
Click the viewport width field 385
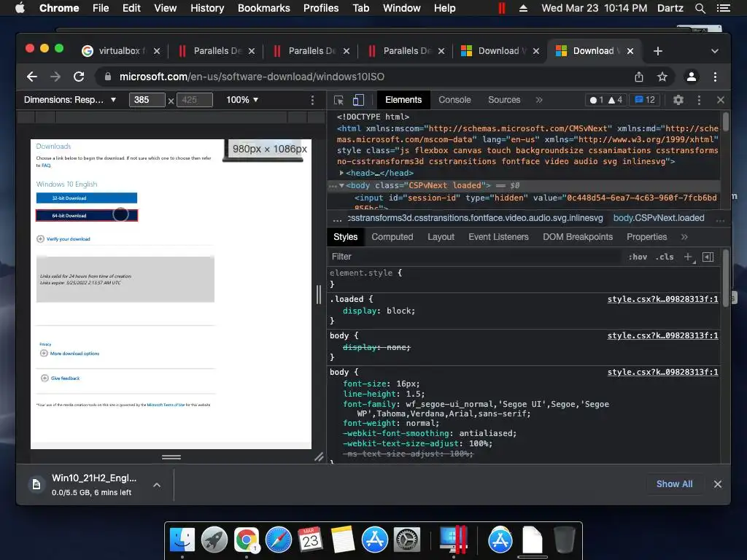click(147, 100)
